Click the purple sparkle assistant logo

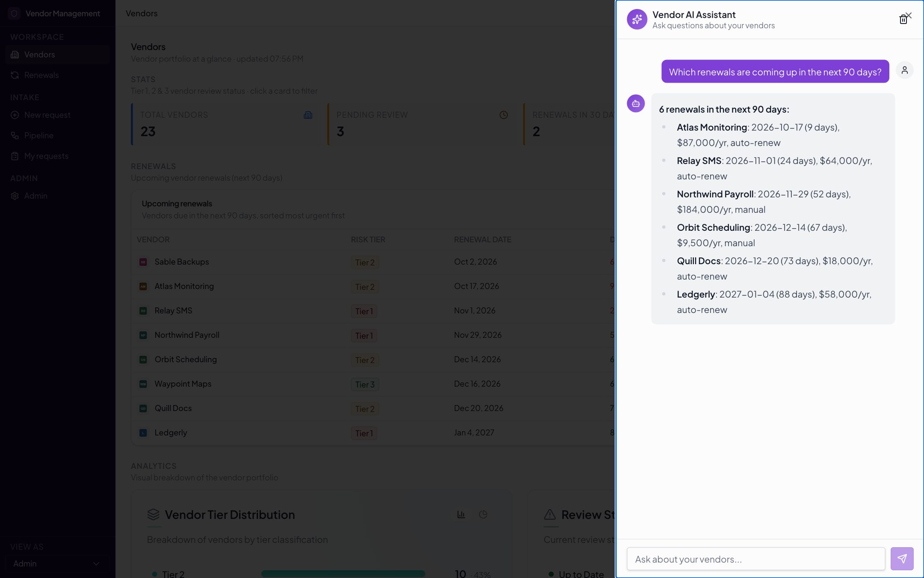tap(637, 19)
